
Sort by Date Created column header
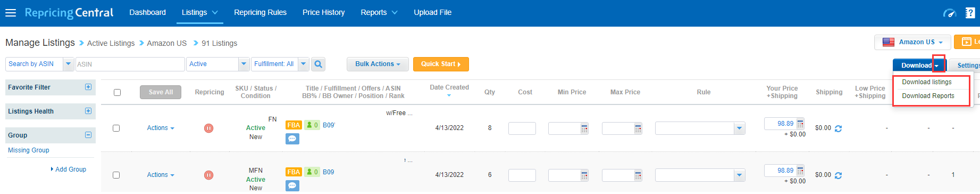449,87
